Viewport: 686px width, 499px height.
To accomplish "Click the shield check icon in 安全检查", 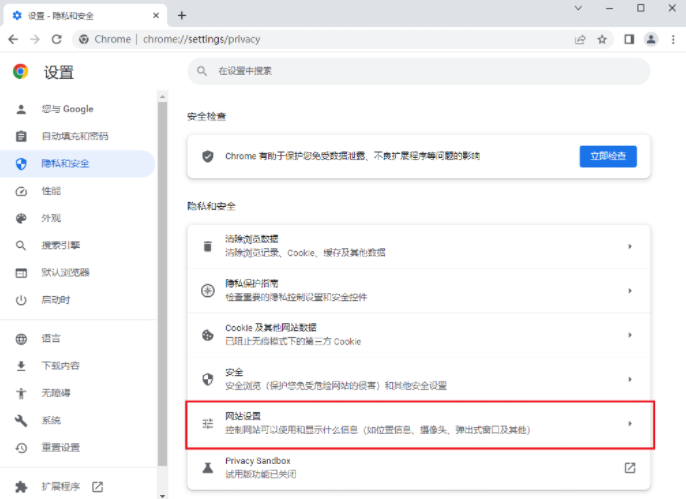I will coord(208,156).
